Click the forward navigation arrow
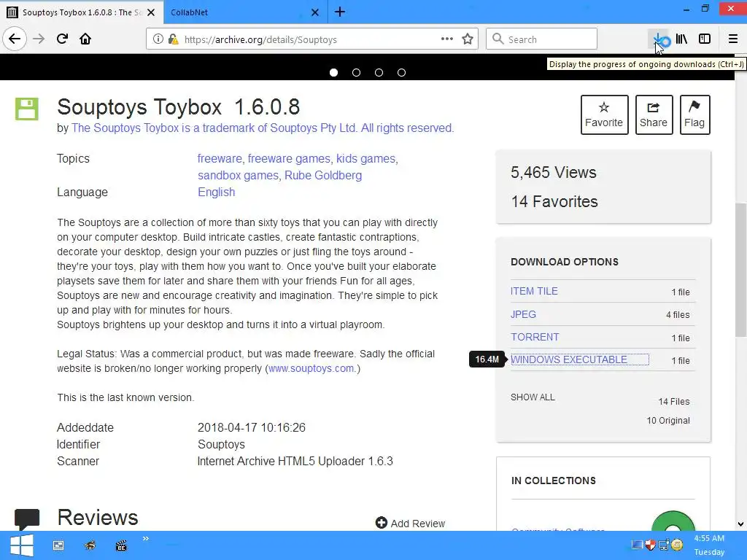This screenshot has width=747, height=560. pyautogui.click(x=39, y=39)
